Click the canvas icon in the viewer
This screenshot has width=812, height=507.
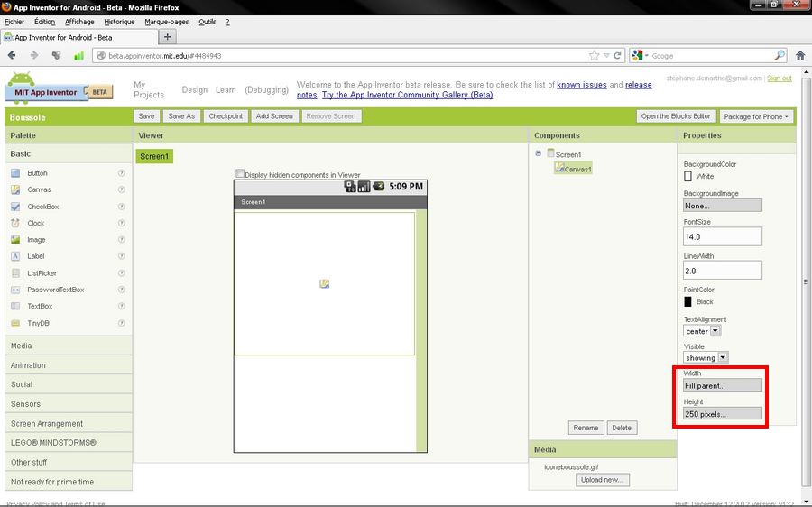324,284
